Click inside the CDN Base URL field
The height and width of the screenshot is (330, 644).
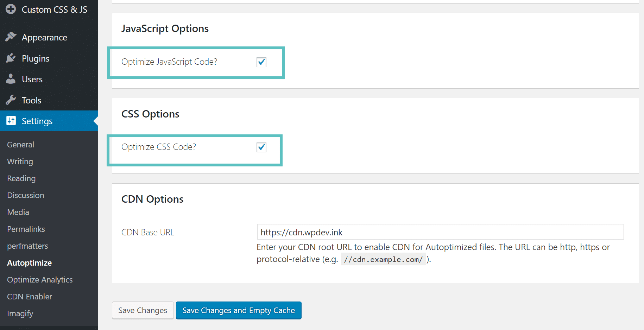click(x=387, y=232)
